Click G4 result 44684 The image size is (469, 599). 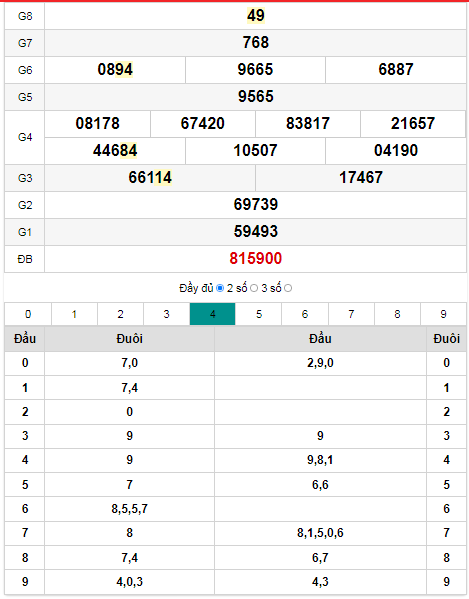point(115,151)
